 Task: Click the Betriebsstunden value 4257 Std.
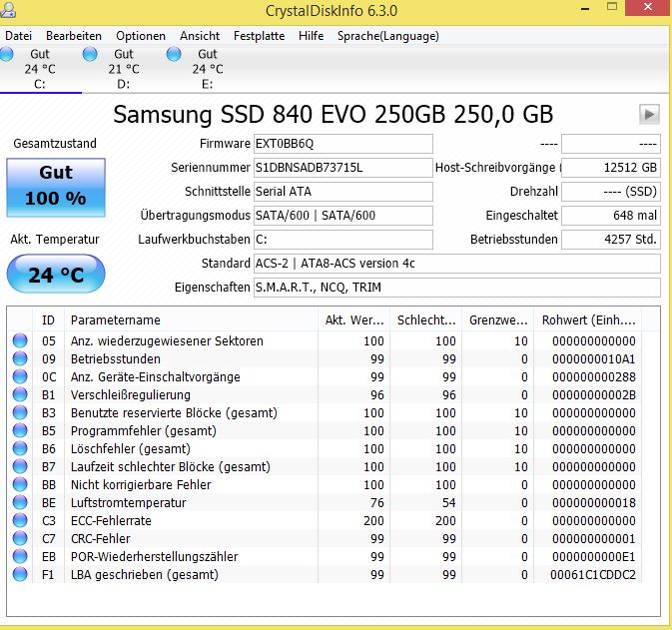click(611, 240)
